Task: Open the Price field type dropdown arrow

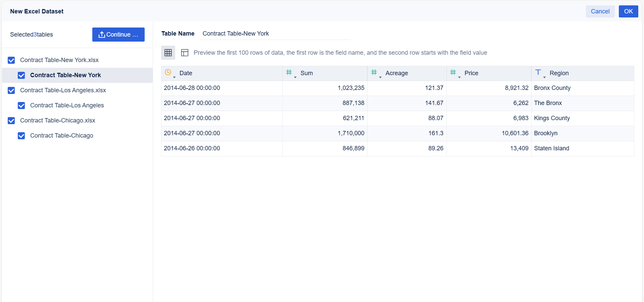Action: tap(459, 78)
